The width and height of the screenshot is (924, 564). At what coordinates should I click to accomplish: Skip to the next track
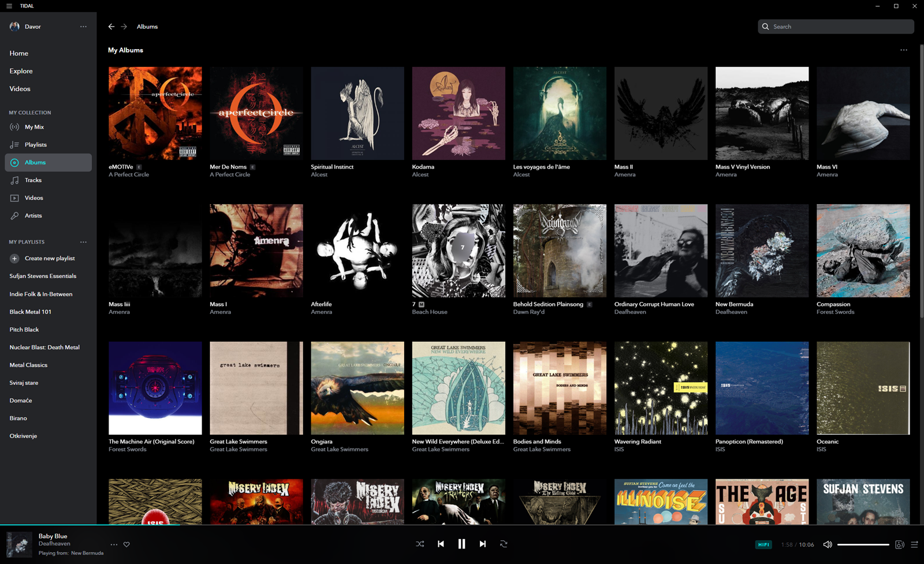coord(483,544)
